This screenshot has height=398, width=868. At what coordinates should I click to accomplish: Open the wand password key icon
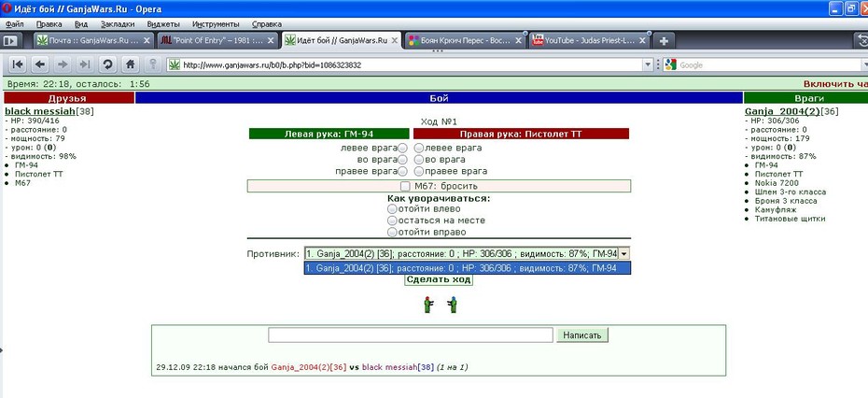click(152, 64)
